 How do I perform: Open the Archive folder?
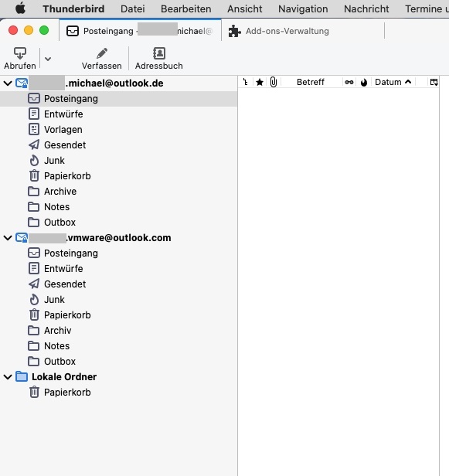pos(118,192)
